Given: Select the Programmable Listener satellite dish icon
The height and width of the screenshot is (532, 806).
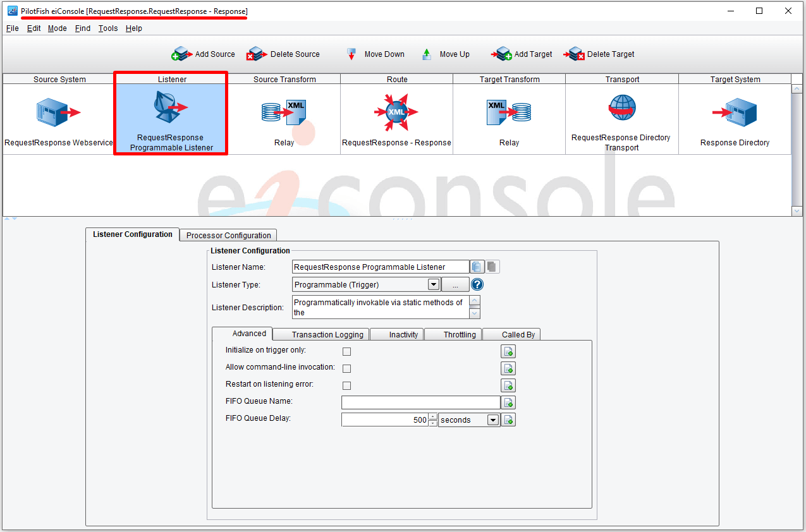Looking at the screenshot, I should 171,107.
